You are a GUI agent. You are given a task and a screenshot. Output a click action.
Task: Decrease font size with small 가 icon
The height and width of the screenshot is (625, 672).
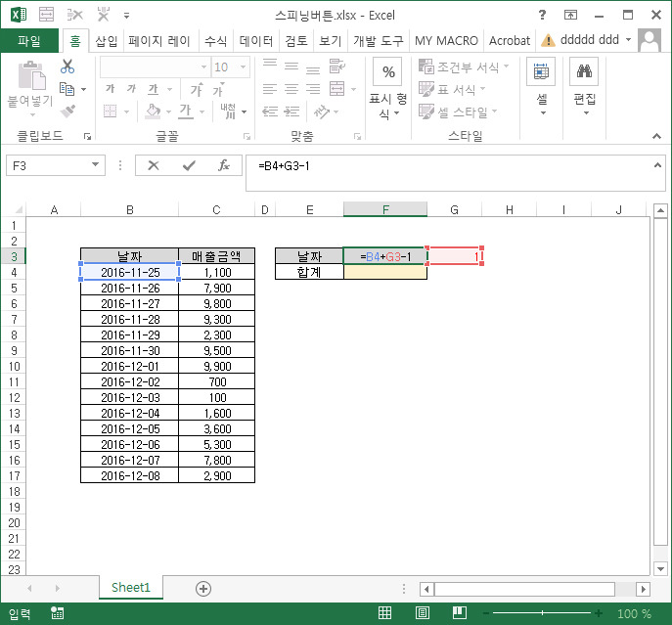218,90
